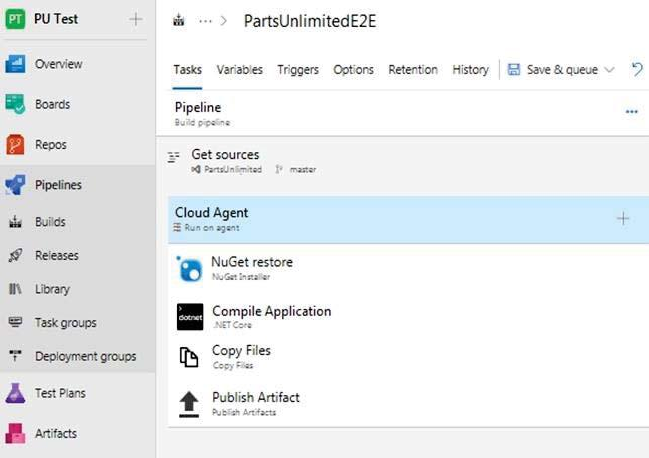The width and height of the screenshot is (649, 458).
Task: Click the PartsUnlimitedE2E pipeline title
Action: click(x=310, y=21)
